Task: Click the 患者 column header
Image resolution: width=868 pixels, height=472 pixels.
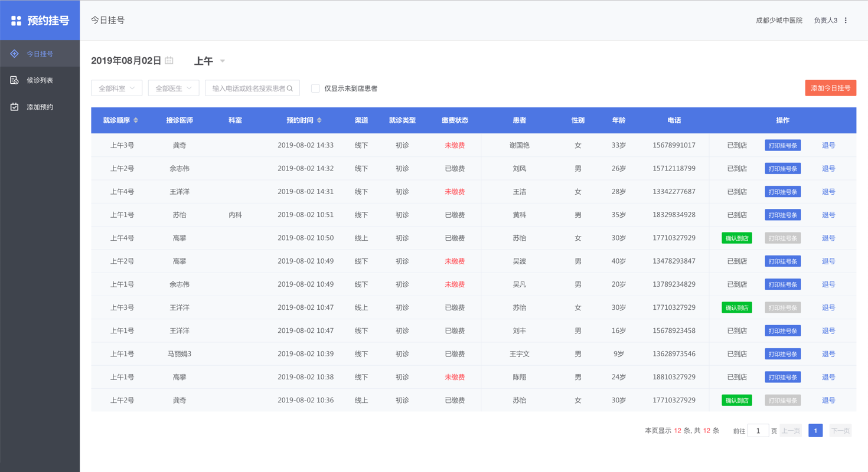Action: [520, 120]
